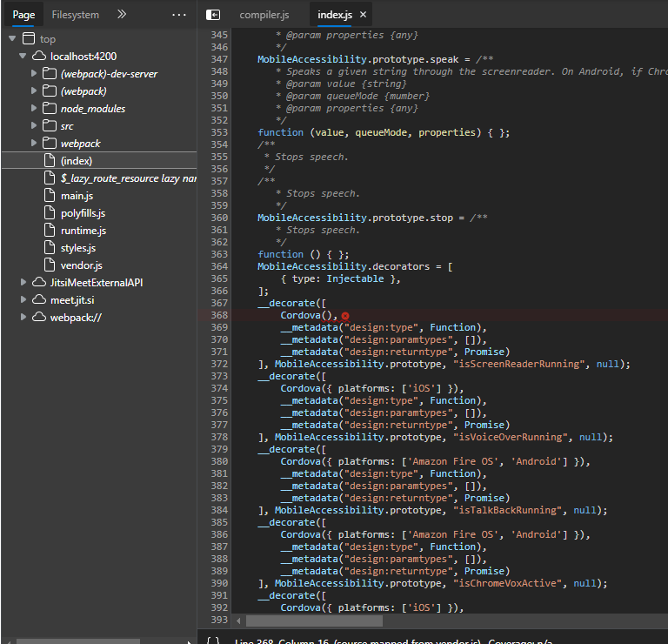This screenshot has width=668, height=644.
Task: Switch to the compiler.js editor tab
Action: click(264, 15)
